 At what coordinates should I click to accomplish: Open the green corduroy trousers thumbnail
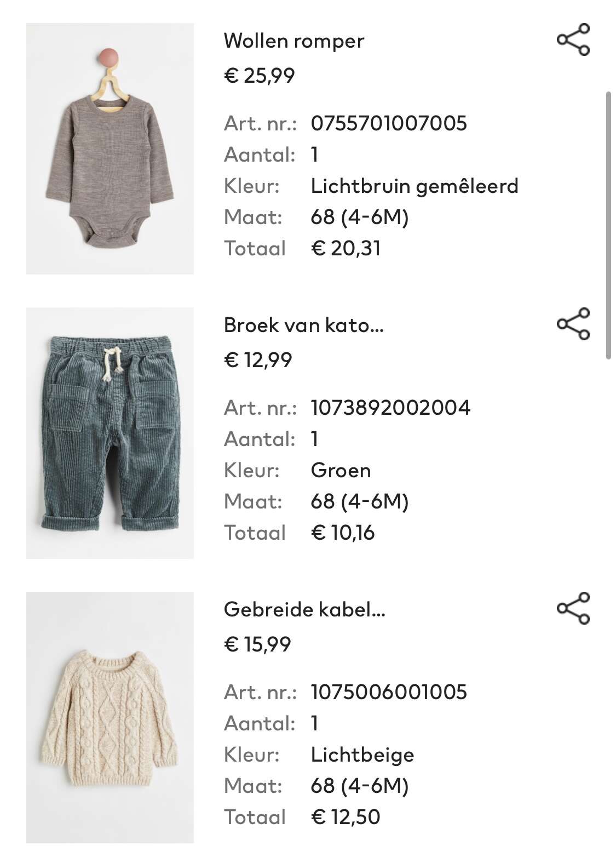[110, 433]
